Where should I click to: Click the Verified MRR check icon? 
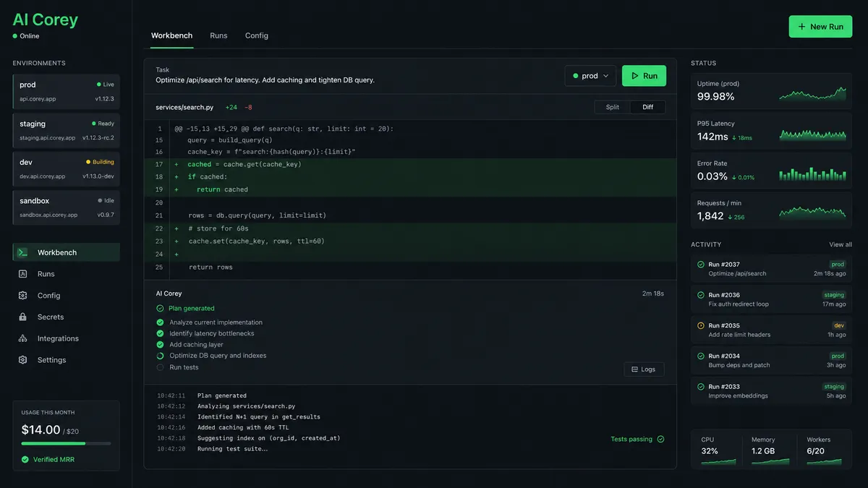[x=25, y=459]
